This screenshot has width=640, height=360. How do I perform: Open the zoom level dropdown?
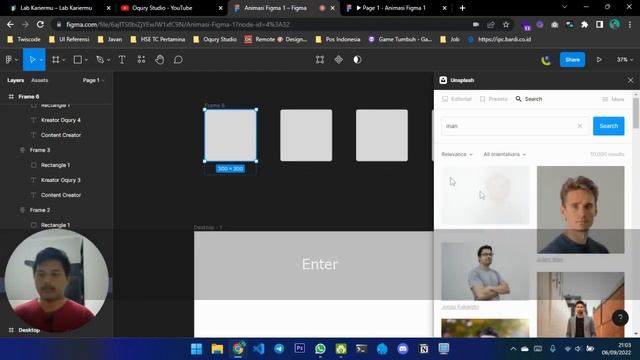coord(625,60)
